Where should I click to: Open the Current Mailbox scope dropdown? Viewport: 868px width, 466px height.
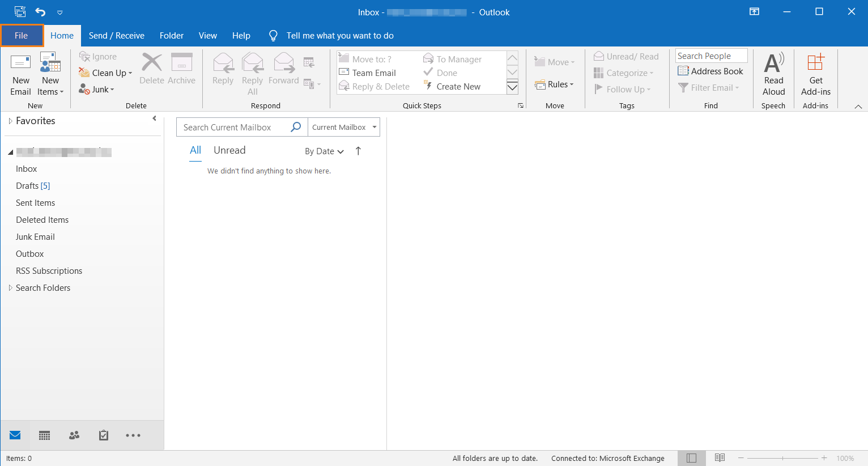344,127
